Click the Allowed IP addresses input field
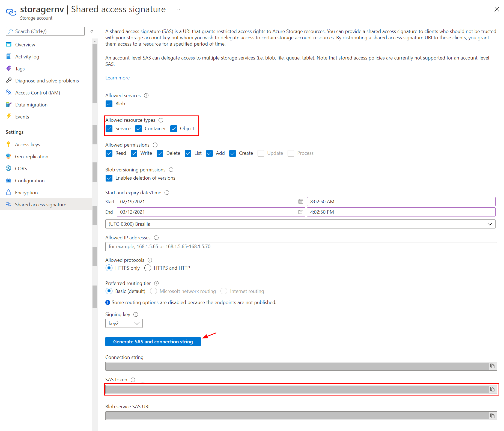The width and height of the screenshot is (504, 431). tap(301, 246)
